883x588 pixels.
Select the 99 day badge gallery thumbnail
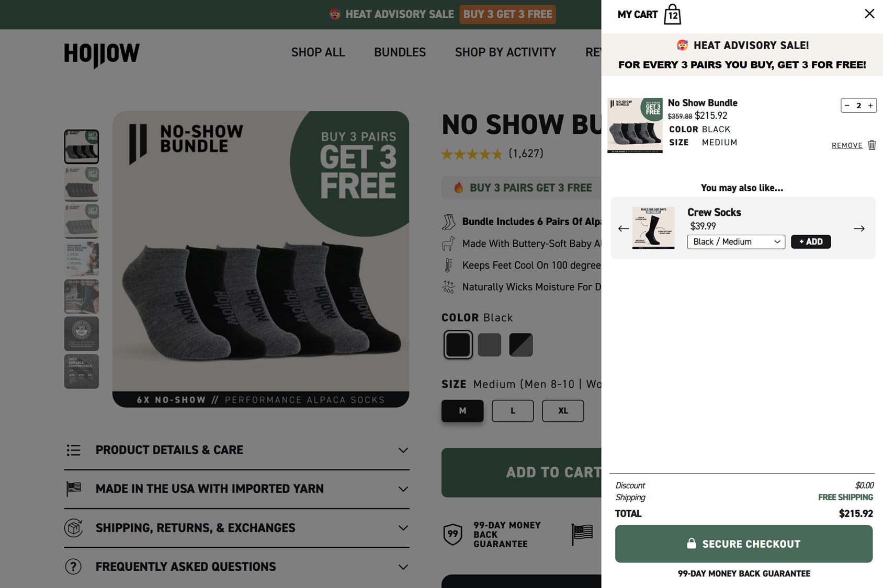coord(82,334)
